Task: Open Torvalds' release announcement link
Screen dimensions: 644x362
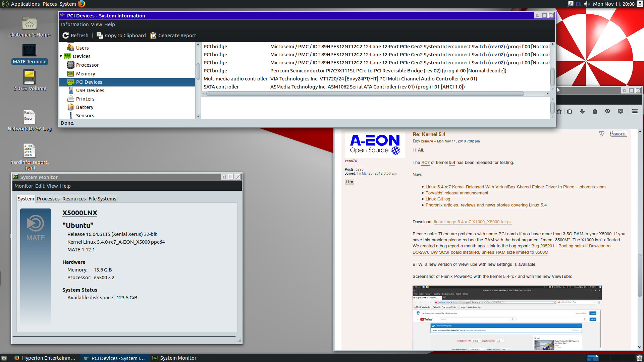Action: tap(457, 193)
